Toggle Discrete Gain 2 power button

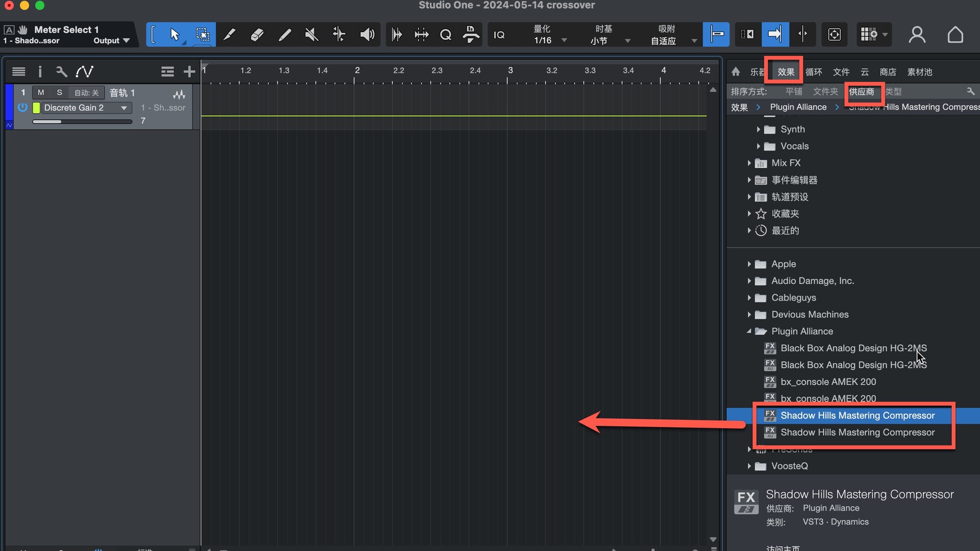point(22,108)
